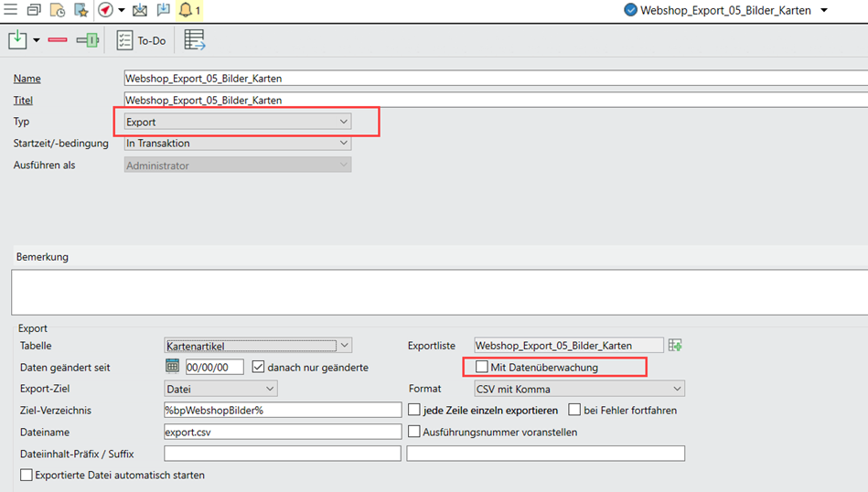
Task: Open calendar picker for Daten geändert seit
Action: [x=172, y=367]
